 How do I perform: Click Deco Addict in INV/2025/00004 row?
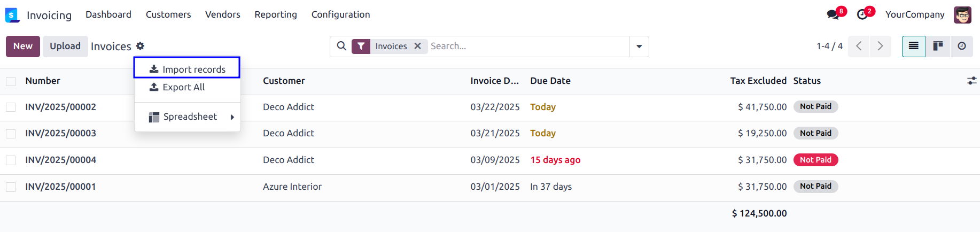[x=289, y=160]
